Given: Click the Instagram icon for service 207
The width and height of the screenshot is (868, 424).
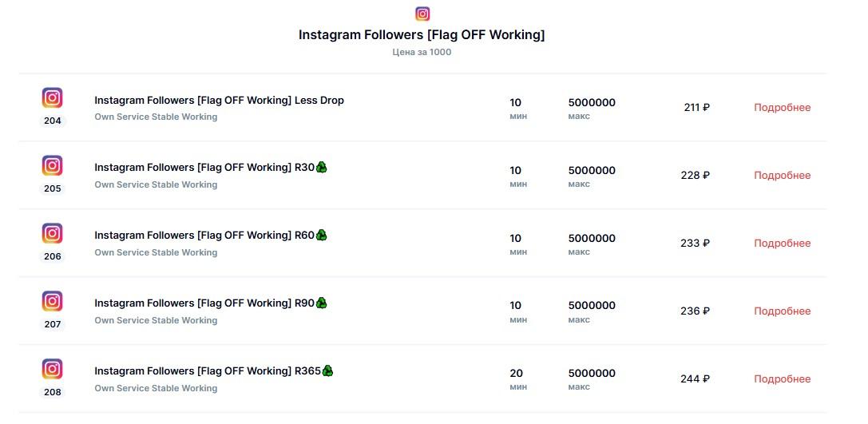Looking at the screenshot, I should click(x=53, y=301).
